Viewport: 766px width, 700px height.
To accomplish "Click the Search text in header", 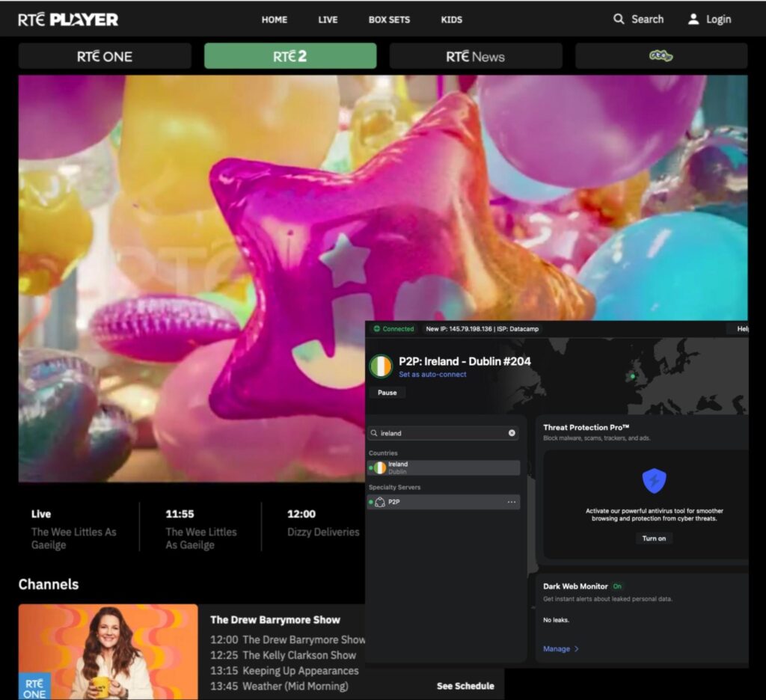I will point(647,19).
